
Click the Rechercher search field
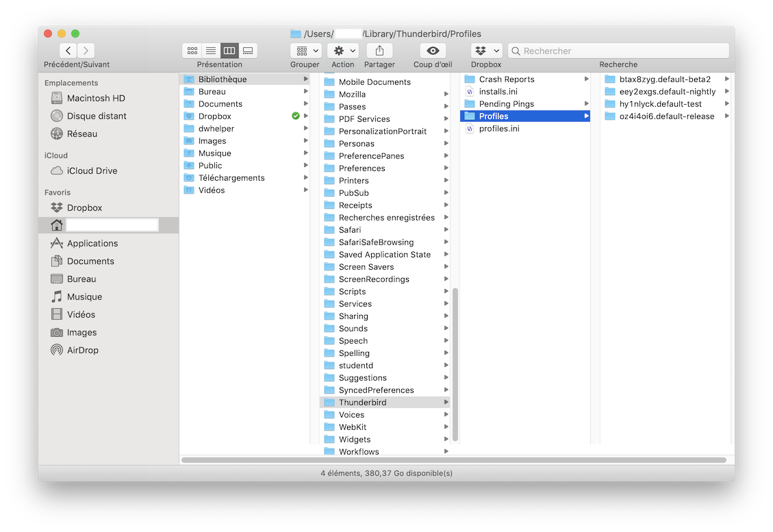coord(619,51)
